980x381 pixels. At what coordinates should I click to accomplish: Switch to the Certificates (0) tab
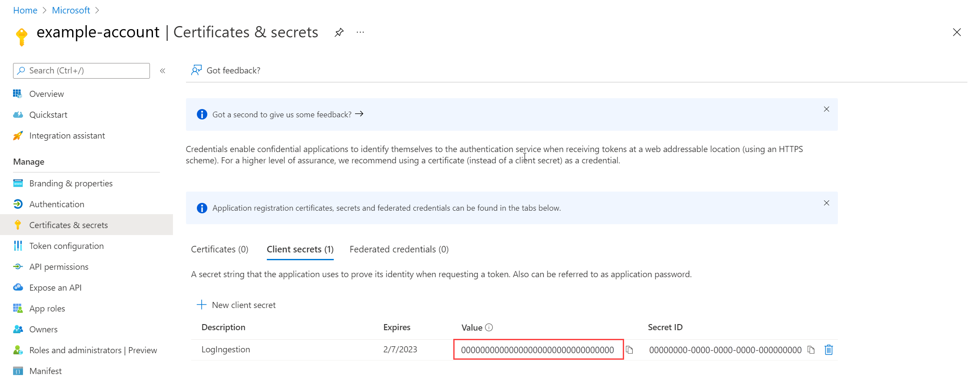[219, 249]
